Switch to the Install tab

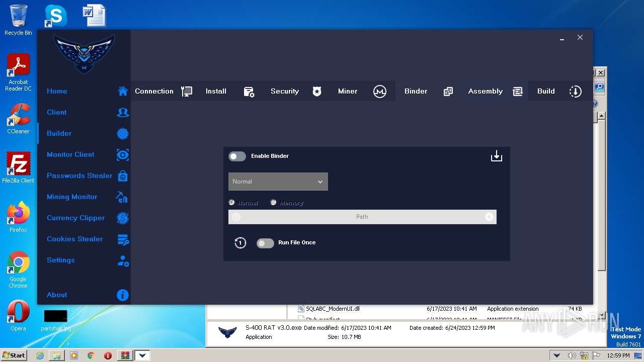[230, 91]
